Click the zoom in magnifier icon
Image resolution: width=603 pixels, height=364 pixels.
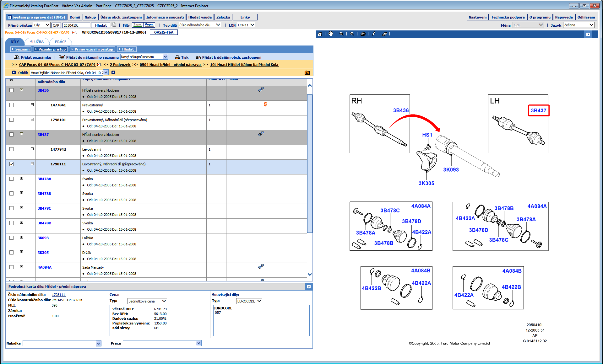(341, 34)
